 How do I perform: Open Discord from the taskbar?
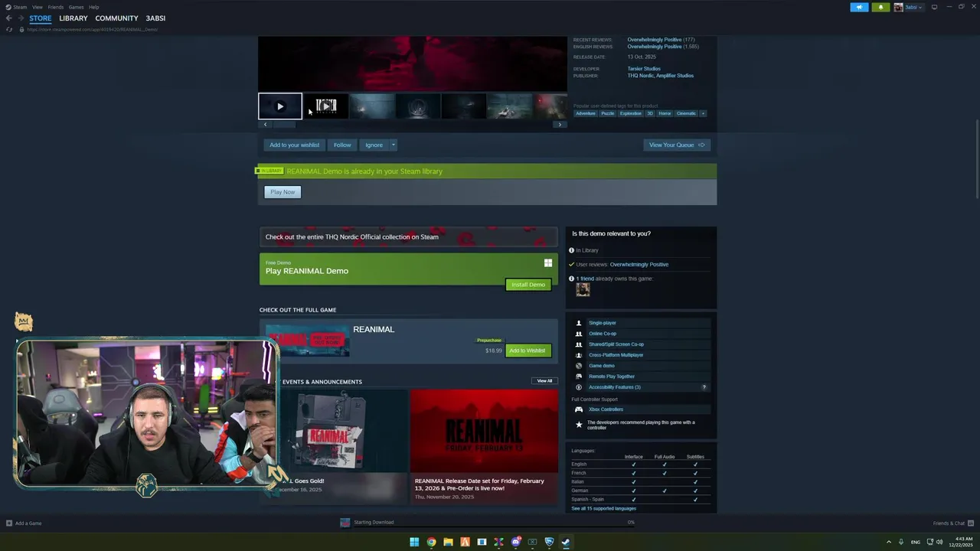click(515, 542)
